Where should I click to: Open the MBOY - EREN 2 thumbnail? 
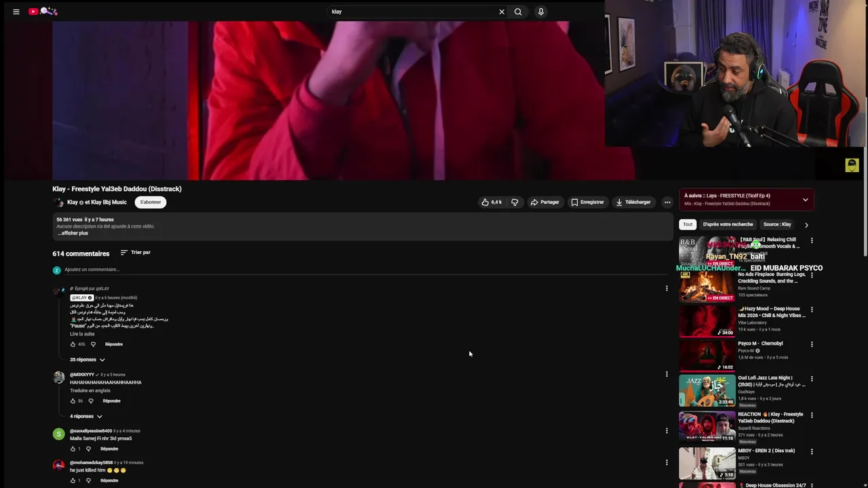(707, 464)
